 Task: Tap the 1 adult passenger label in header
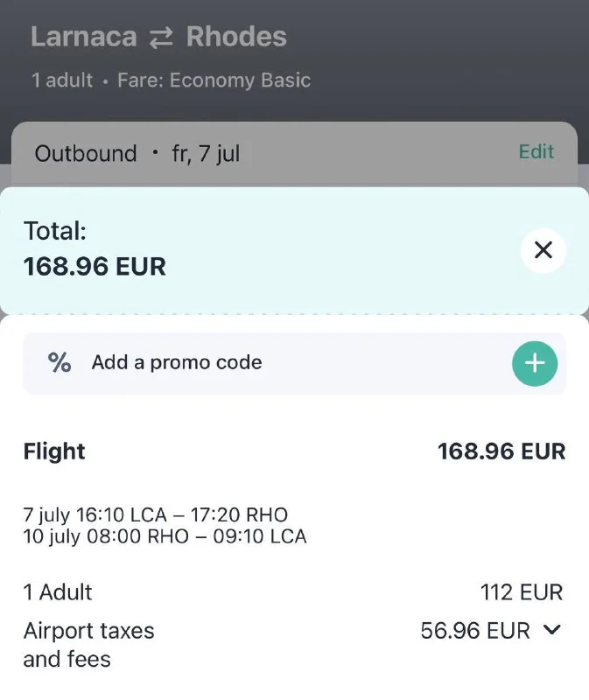61,80
